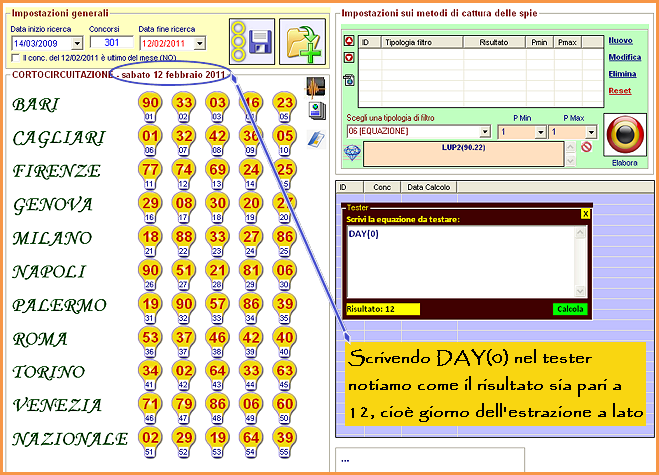
Task: Click Risultato: 12 yellow field
Action: tap(383, 309)
